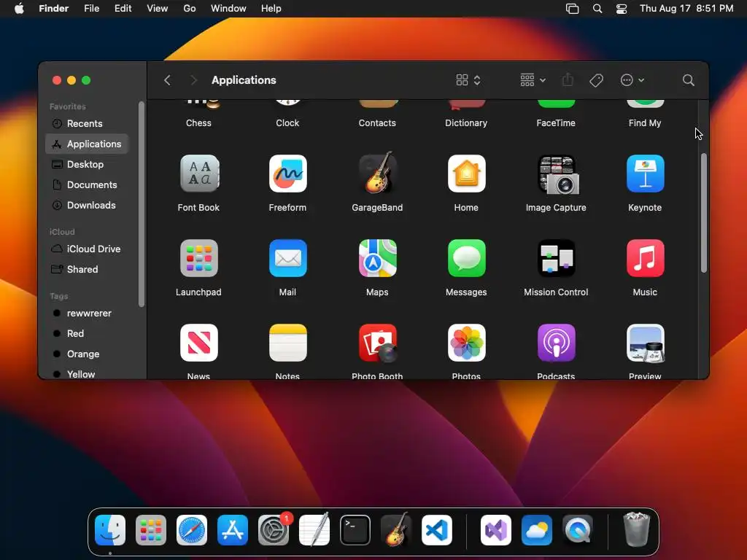Viewport: 747px width, 560px height.
Task: Open the View menu
Action: click(x=158, y=9)
